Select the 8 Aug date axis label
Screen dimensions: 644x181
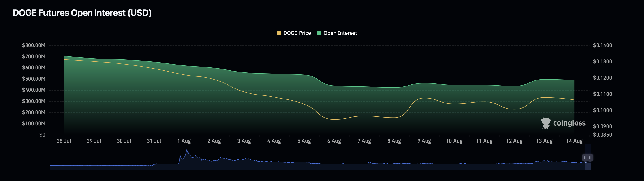click(394, 141)
